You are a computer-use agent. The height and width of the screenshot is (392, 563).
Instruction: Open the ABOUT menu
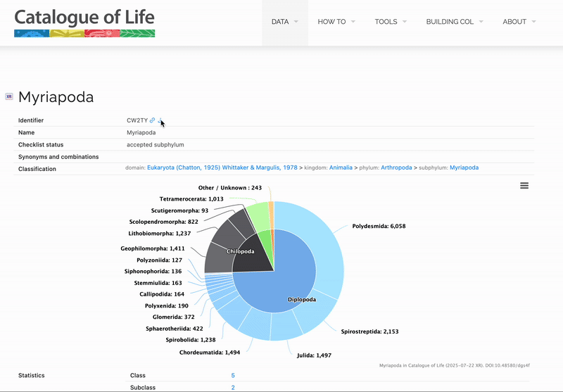click(x=519, y=22)
